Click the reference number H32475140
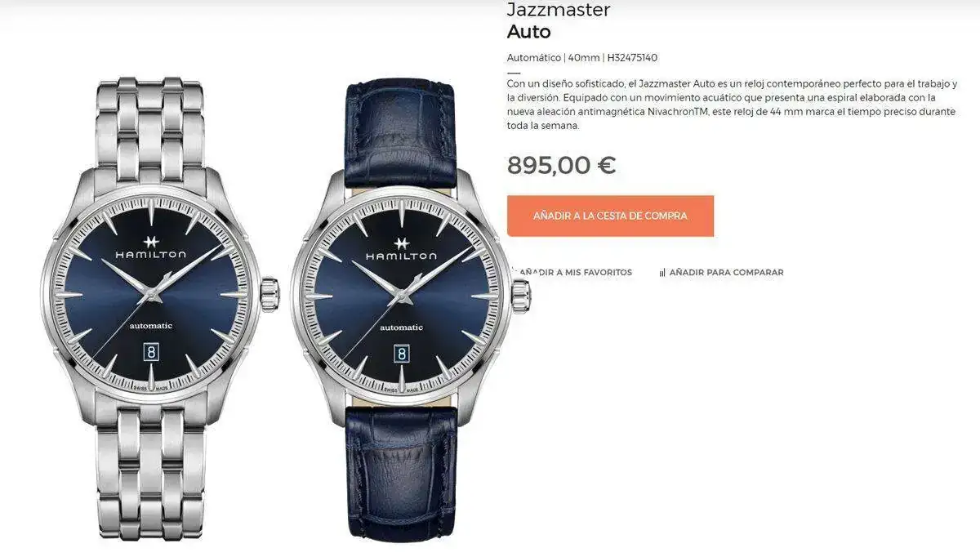This screenshot has height=557, width=980. (x=632, y=58)
